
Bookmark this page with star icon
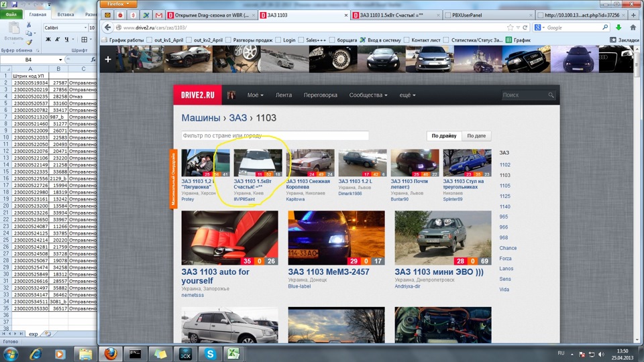point(510,27)
